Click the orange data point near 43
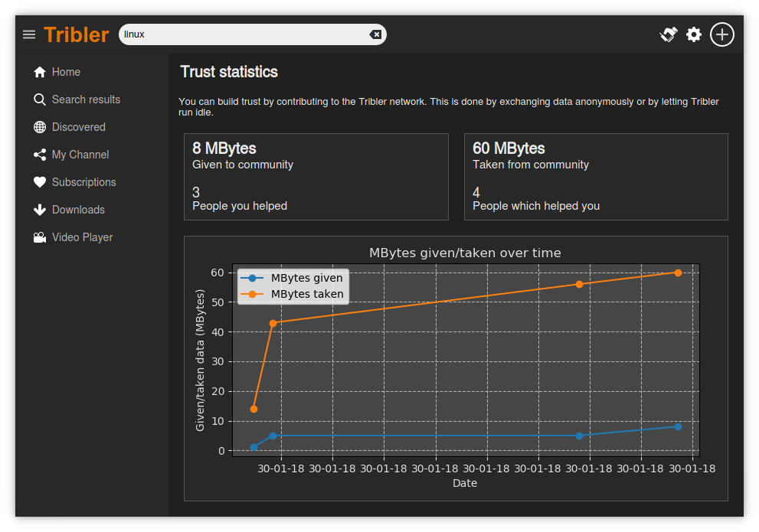 coord(273,323)
